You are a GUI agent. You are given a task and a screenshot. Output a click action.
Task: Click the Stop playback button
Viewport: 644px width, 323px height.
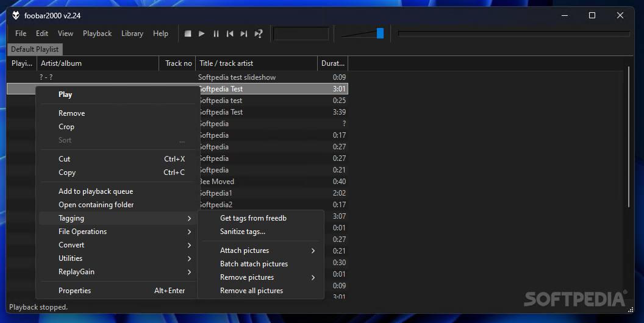(188, 34)
